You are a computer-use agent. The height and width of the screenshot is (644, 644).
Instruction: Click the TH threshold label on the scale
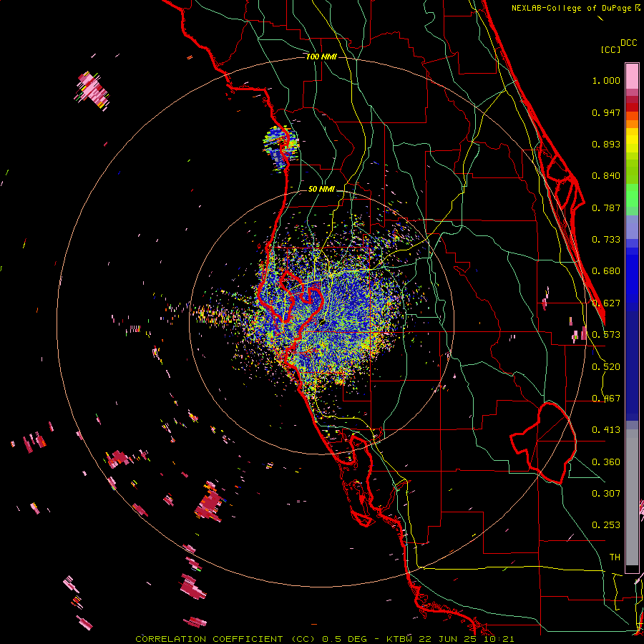click(x=615, y=557)
